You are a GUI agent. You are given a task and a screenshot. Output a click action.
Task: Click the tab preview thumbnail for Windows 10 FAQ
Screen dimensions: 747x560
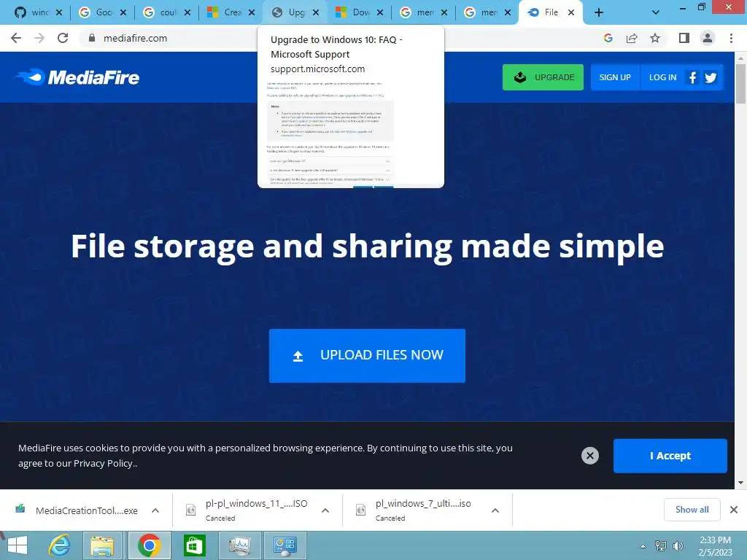(x=351, y=134)
